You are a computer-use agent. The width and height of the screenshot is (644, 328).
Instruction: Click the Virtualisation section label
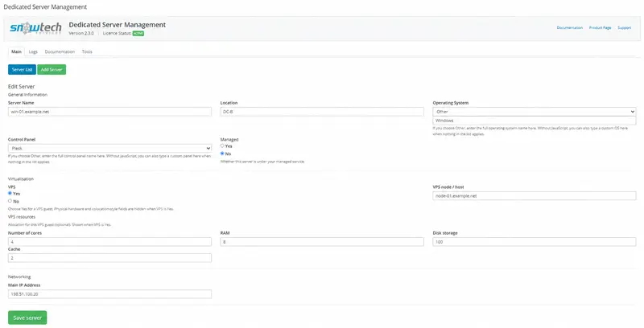pyautogui.click(x=21, y=178)
